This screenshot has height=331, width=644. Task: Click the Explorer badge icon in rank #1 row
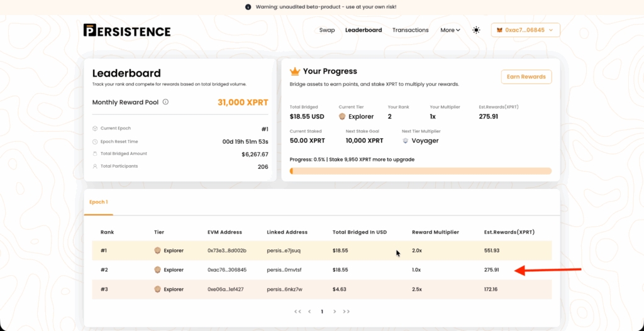click(158, 251)
